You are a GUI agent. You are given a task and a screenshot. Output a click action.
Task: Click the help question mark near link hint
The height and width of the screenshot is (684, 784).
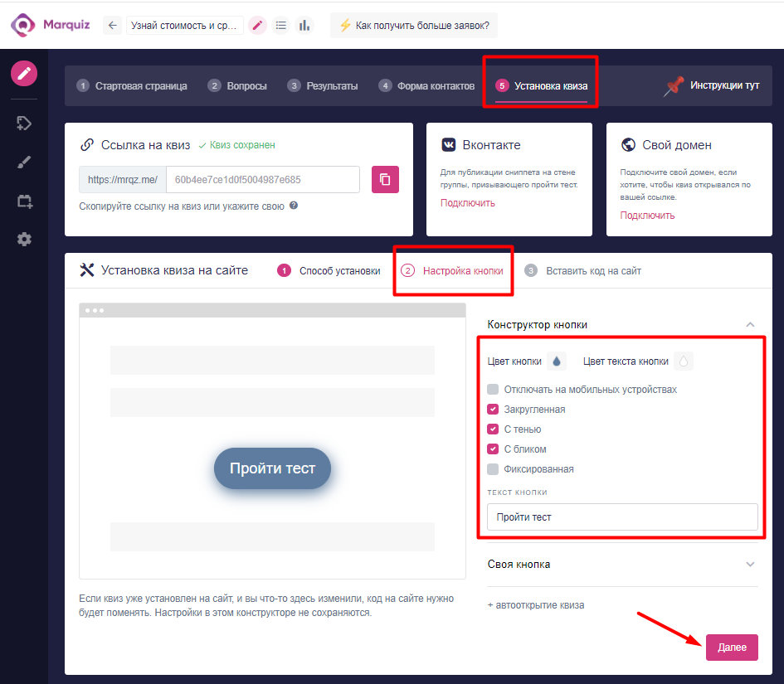294,206
